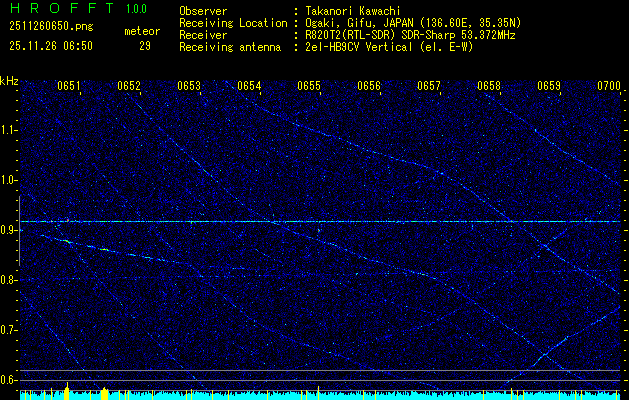
Task: Click the kHz unit label
Action: coord(9,81)
